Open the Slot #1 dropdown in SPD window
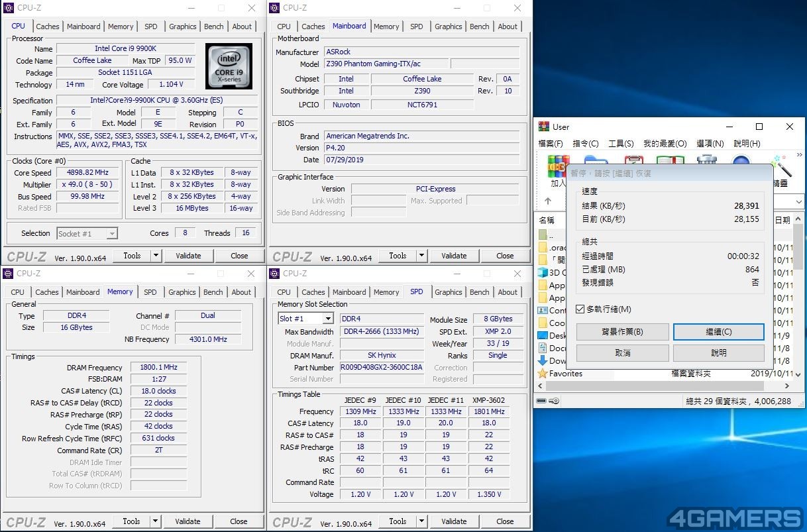Viewport: 807px width, 532px height. (x=328, y=319)
